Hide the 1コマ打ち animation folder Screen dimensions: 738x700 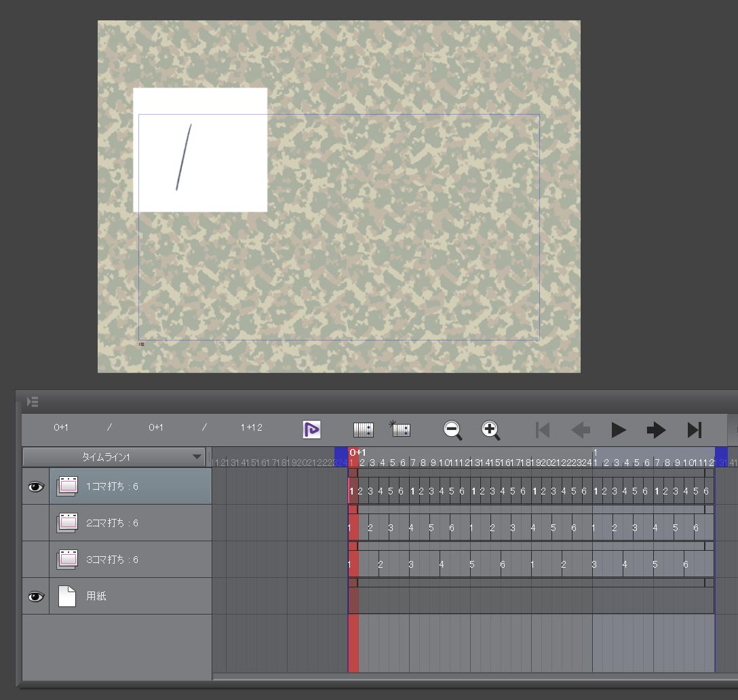pyautogui.click(x=35, y=486)
